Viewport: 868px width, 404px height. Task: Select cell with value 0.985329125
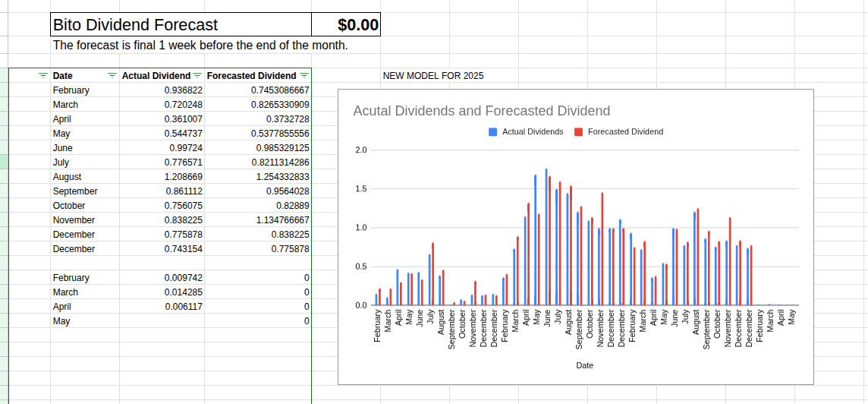(257, 148)
